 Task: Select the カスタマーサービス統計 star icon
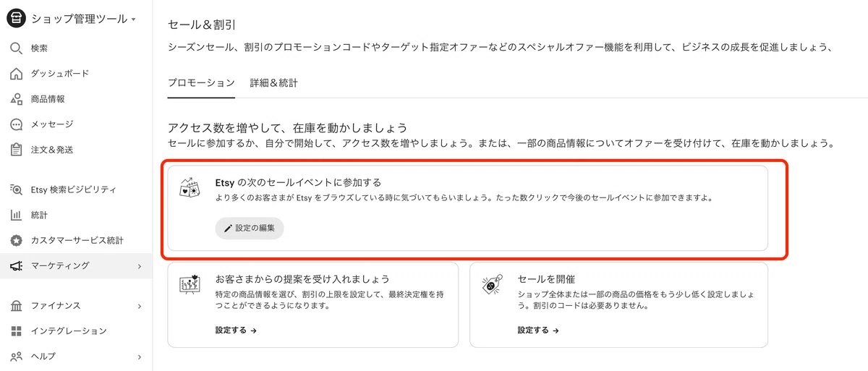pyautogui.click(x=17, y=240)
